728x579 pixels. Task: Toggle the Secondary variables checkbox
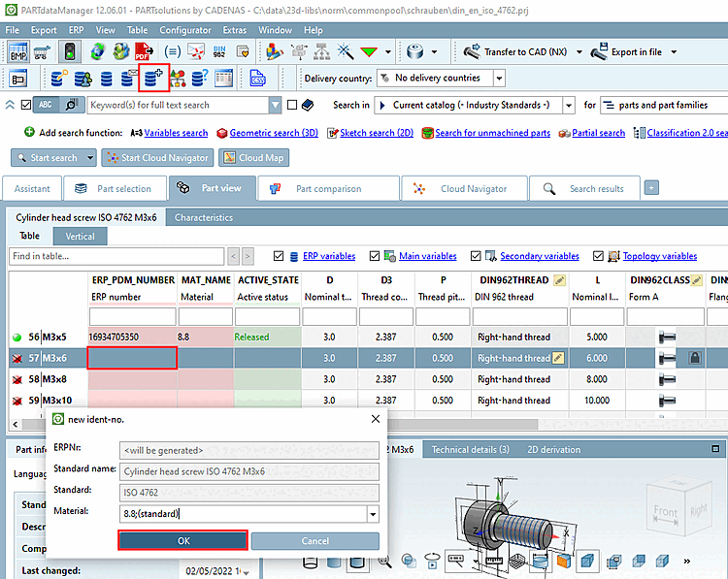pos(477,256)
